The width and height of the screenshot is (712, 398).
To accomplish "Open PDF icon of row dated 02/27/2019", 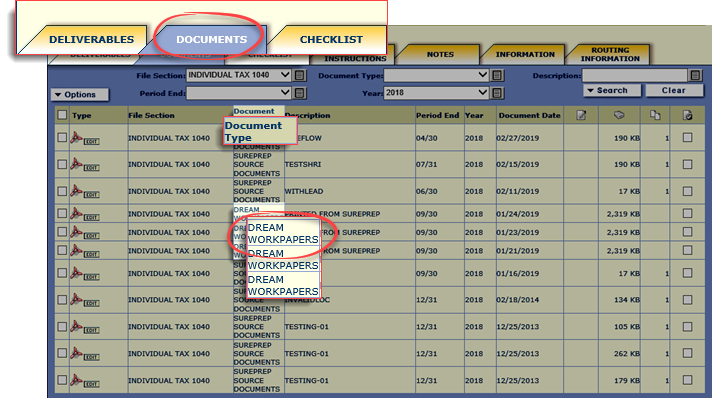I will click(76, 137).
